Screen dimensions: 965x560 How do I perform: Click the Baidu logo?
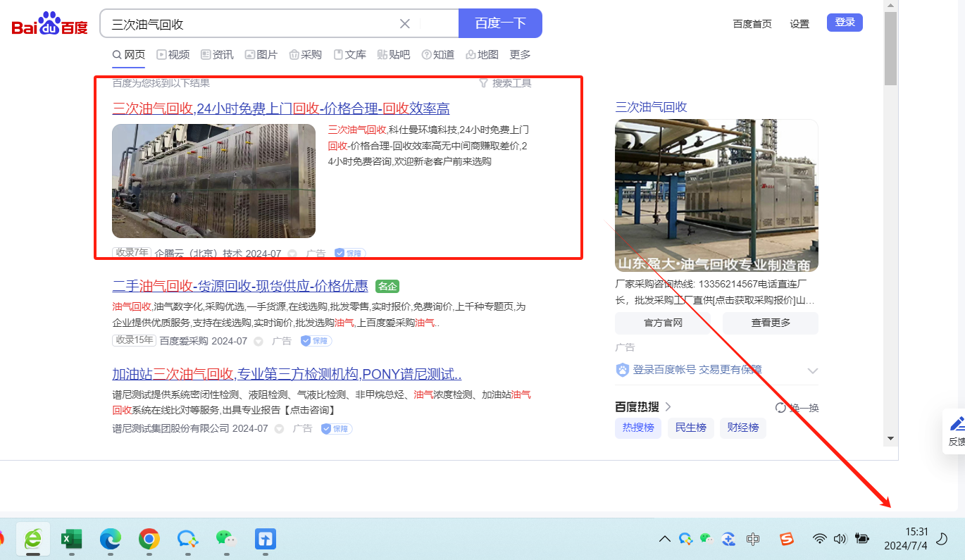click(49, 25)
